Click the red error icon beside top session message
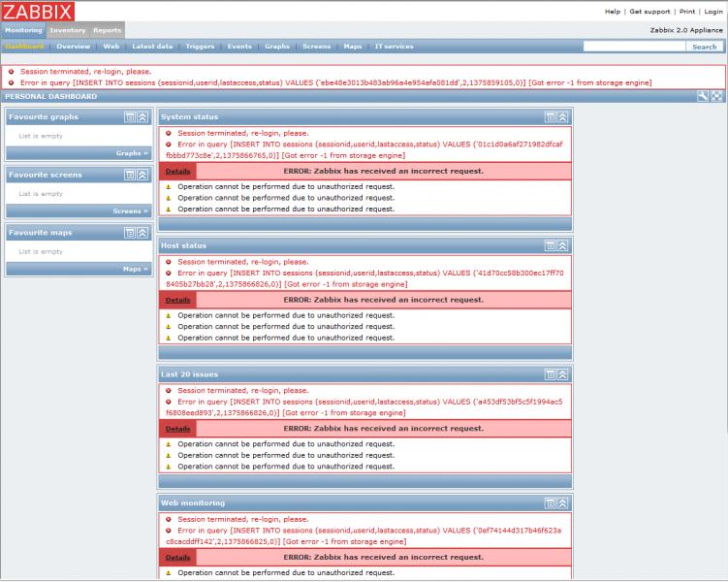 (11, 72)
